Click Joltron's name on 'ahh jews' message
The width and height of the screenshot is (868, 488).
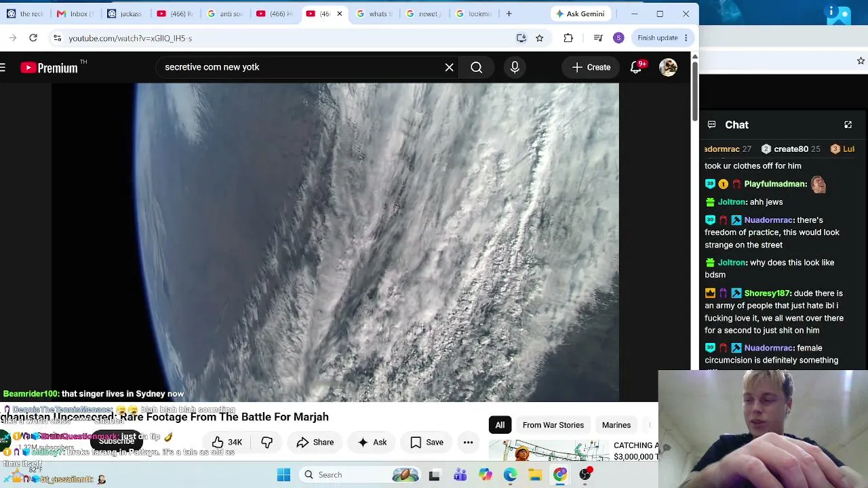pyautogui.click(x=732, y=202)
